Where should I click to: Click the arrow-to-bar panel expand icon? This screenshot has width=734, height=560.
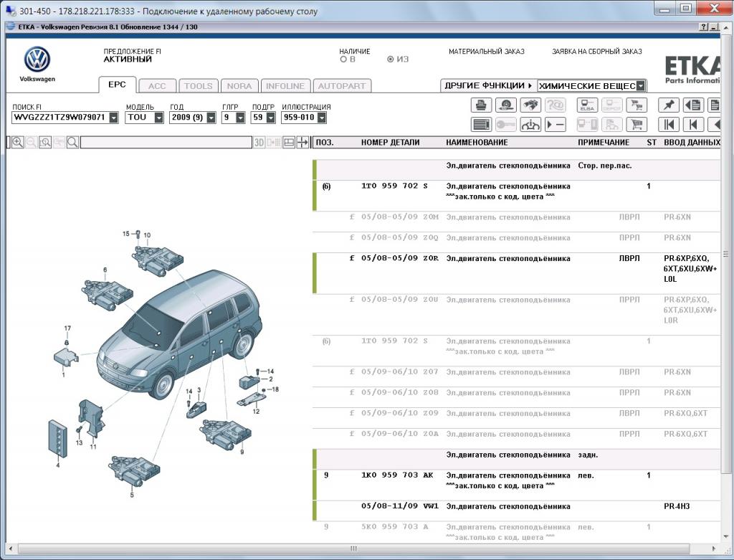pyautogui.click(x=303, y=143)
